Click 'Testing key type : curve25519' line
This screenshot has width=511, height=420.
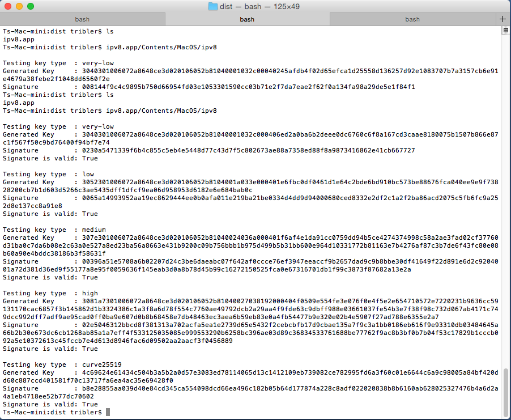62,364
